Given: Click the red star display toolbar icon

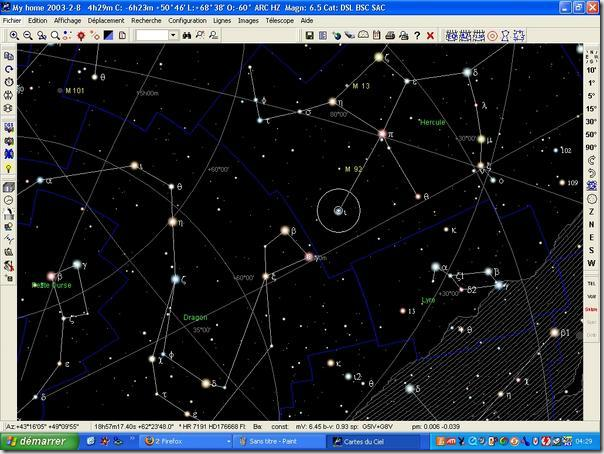Looking at the screenshot, I should tap(81, 35).
